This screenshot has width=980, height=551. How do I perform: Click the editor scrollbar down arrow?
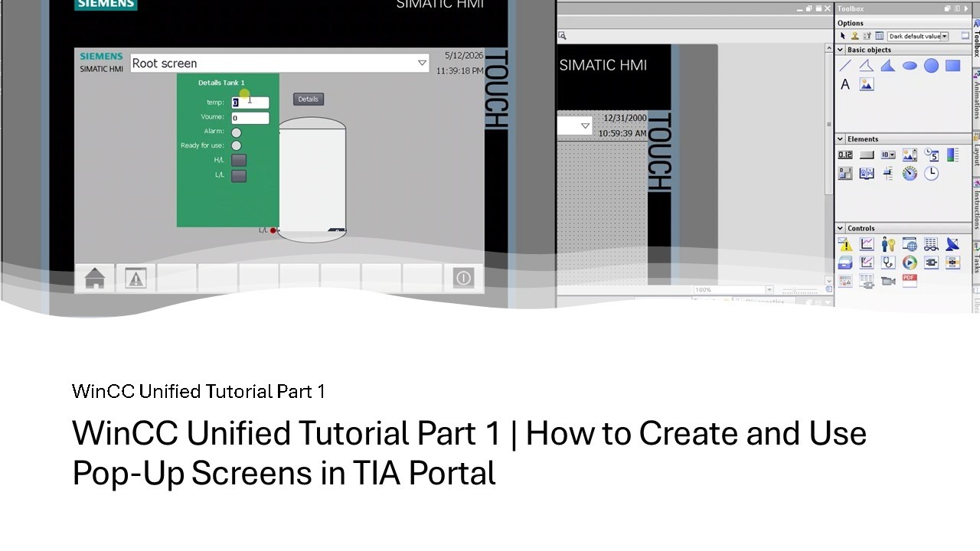(829, 281)
